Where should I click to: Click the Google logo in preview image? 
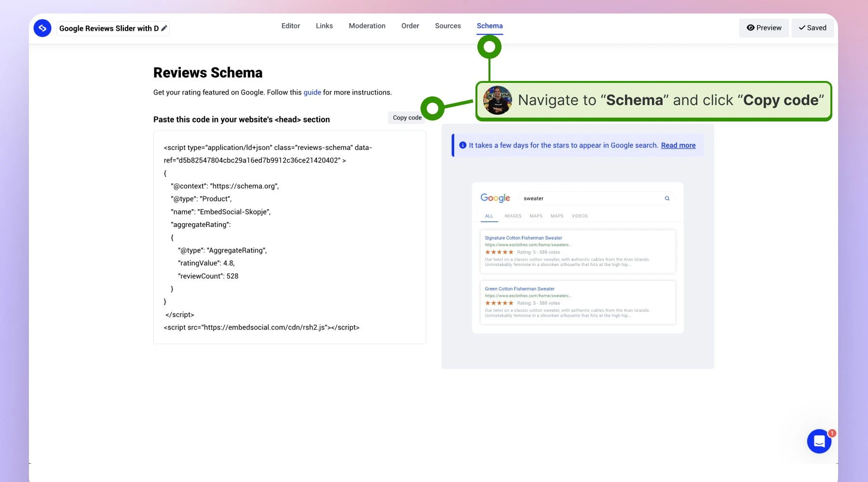pos(495,198)
